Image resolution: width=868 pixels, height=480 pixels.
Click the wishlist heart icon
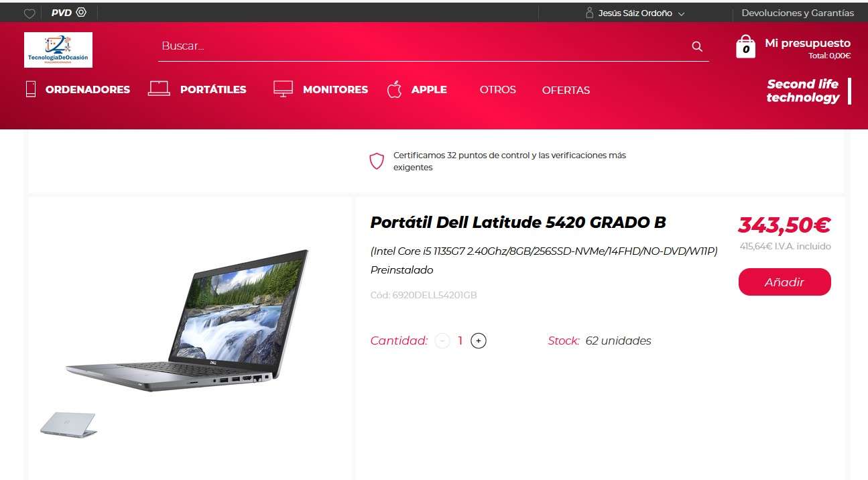coord(29,13)
